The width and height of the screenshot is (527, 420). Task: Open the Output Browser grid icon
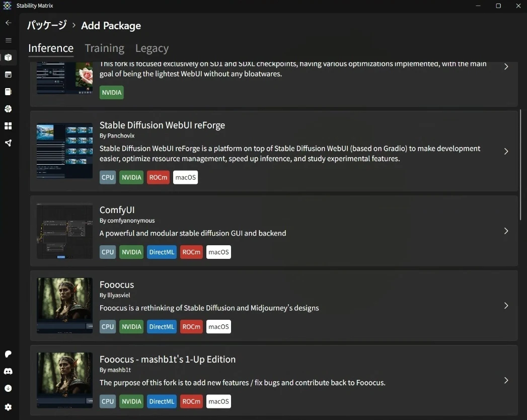tap(9, 126)
